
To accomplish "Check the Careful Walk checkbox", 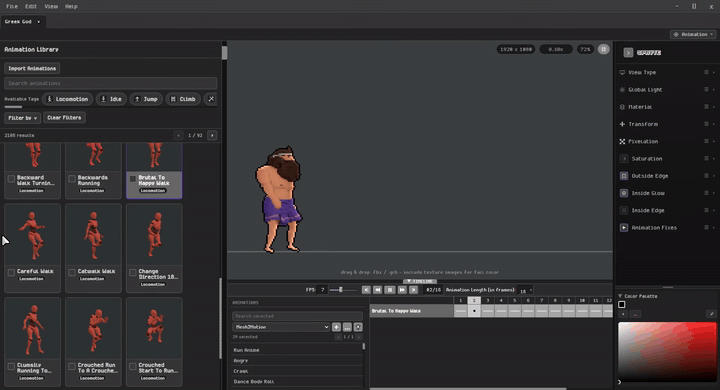I will tap(11, 272).
